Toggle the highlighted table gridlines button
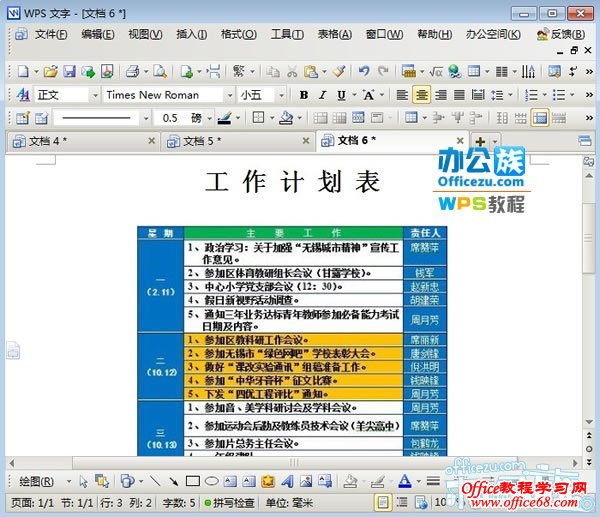The height and width of the screenshot is (517, 600). click(x=540, y=118)
